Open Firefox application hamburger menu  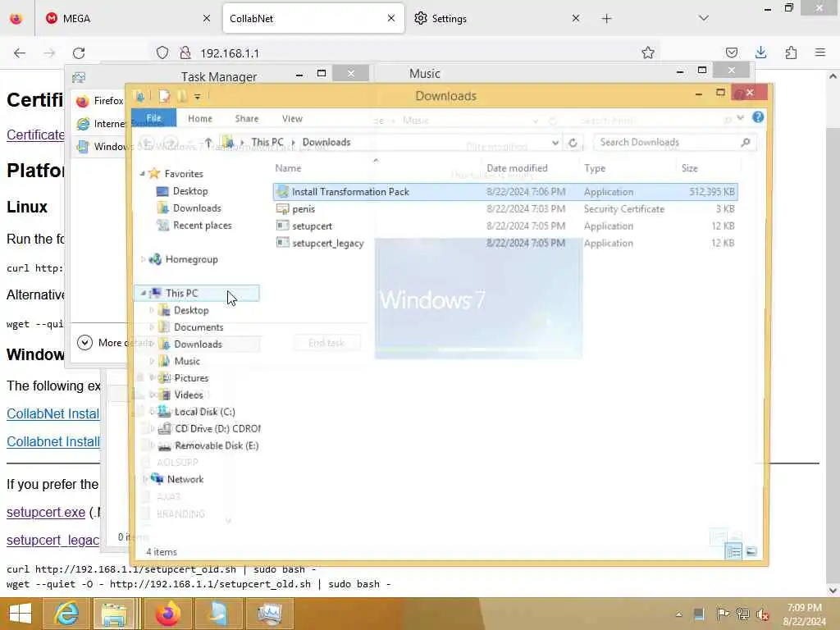[x=820, y=52]
